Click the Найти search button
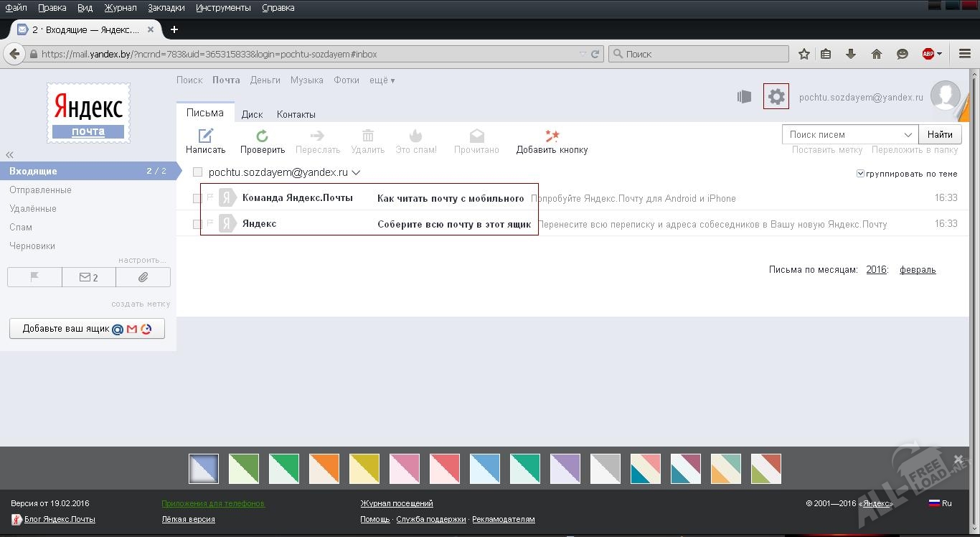Image resolution: width=980 pixels, height=537 pixels. pos(940,134)
